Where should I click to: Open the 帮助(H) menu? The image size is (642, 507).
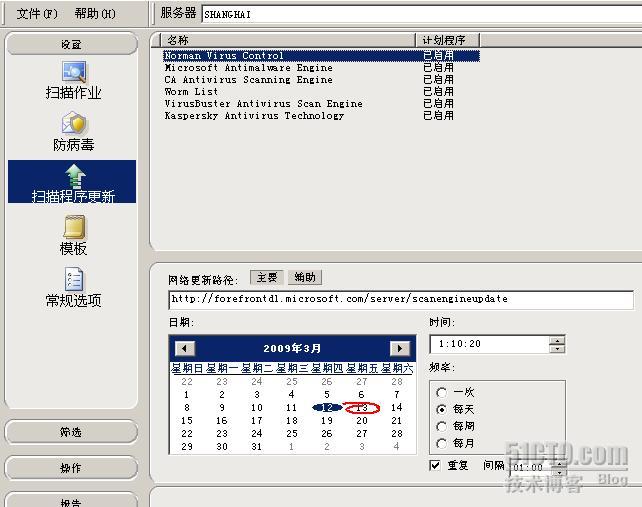click(x=95, y=14)
